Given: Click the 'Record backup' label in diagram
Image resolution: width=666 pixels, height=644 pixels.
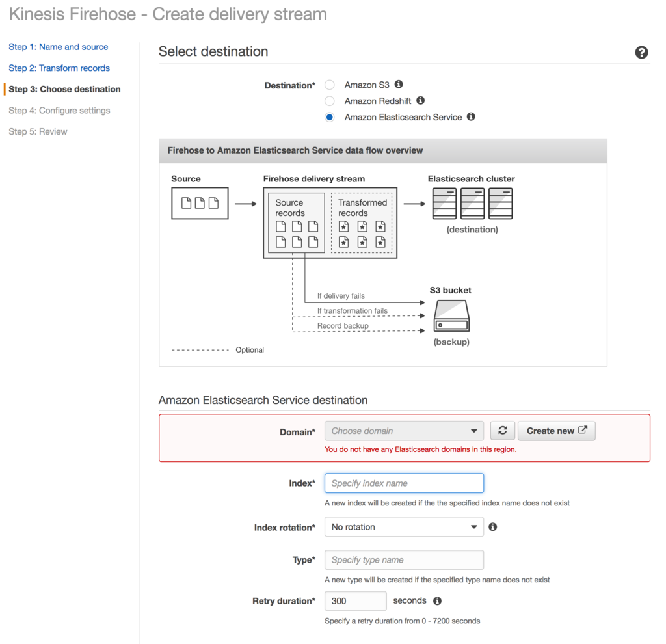Looking at the screenshot, I should [x=343, y=325].
